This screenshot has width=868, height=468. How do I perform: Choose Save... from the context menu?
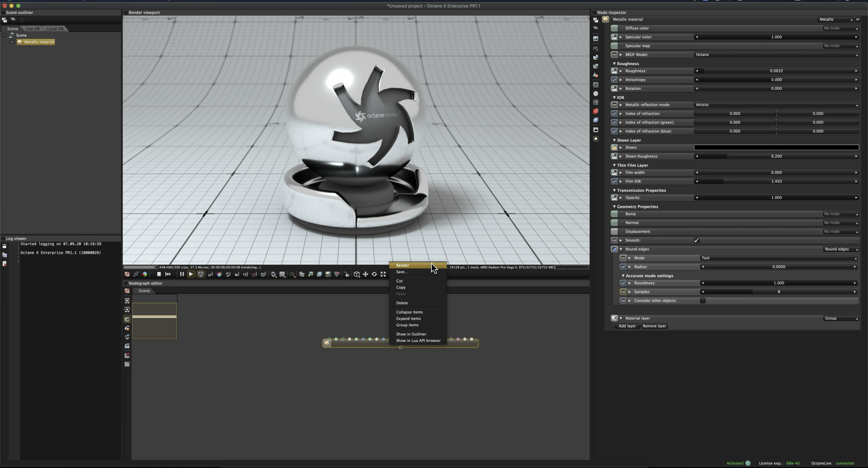(402, 272)
